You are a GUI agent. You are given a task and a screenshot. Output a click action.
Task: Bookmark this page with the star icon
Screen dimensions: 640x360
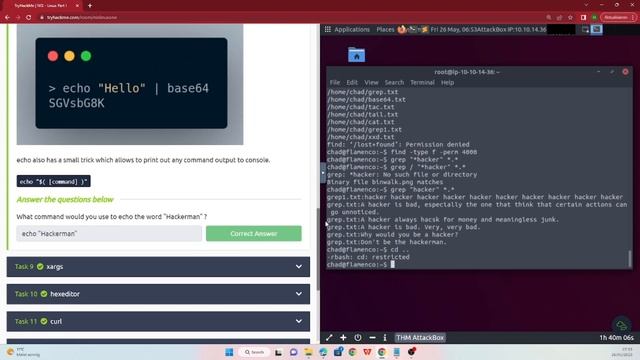pyautogui.click(x=571, y=18)
